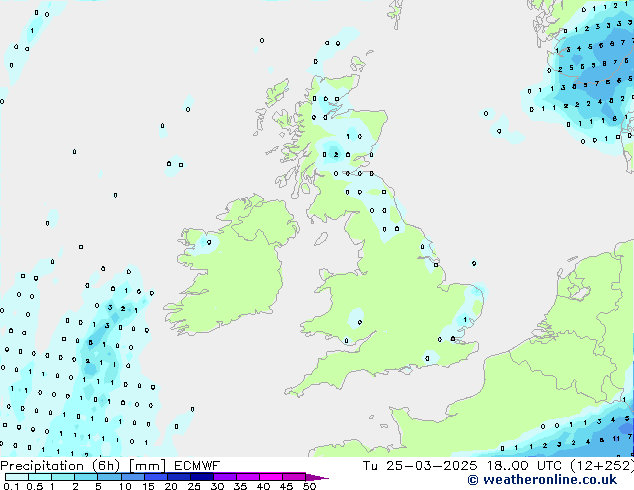The image size is (634, 490).
Task: Click the legend tick label "45"
Action: pyautogui.click(x=286, y=486)
